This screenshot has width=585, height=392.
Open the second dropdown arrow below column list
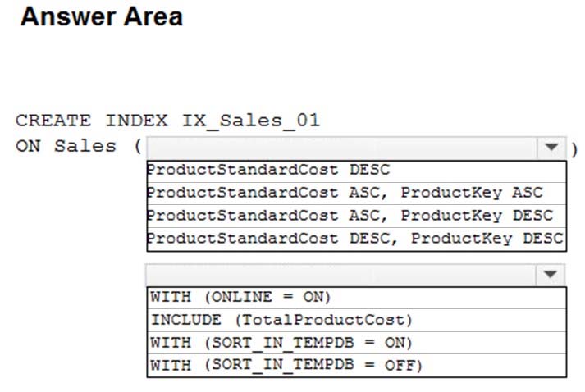(550, 275)
